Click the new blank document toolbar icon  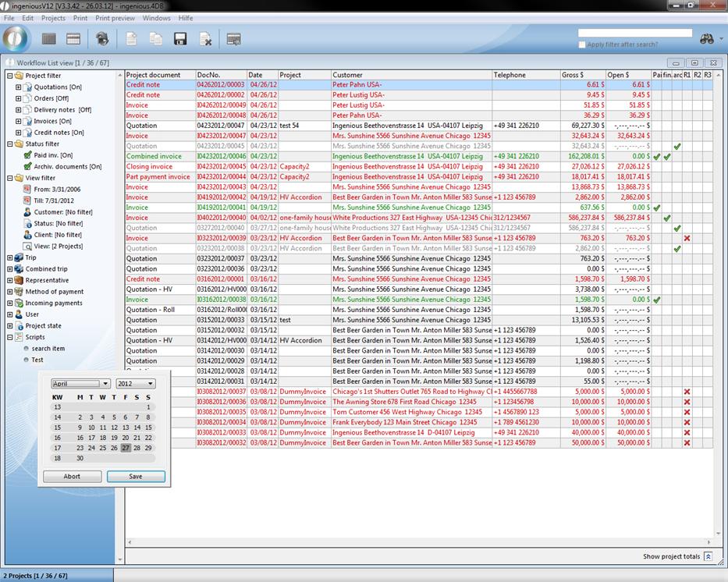click(x=132, y=39)
